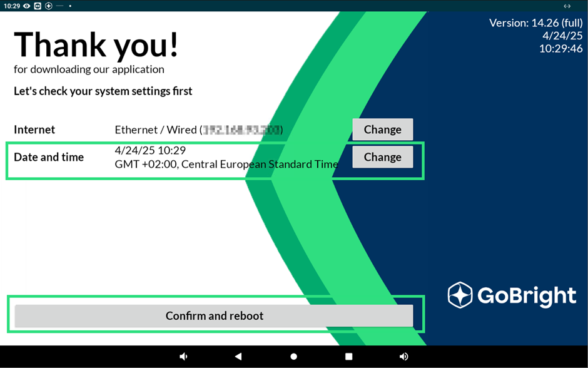Tap the Android home circle icon
The width and height of the screenshot is (588, 368).
pyautogui.click(x=293, y=356)
